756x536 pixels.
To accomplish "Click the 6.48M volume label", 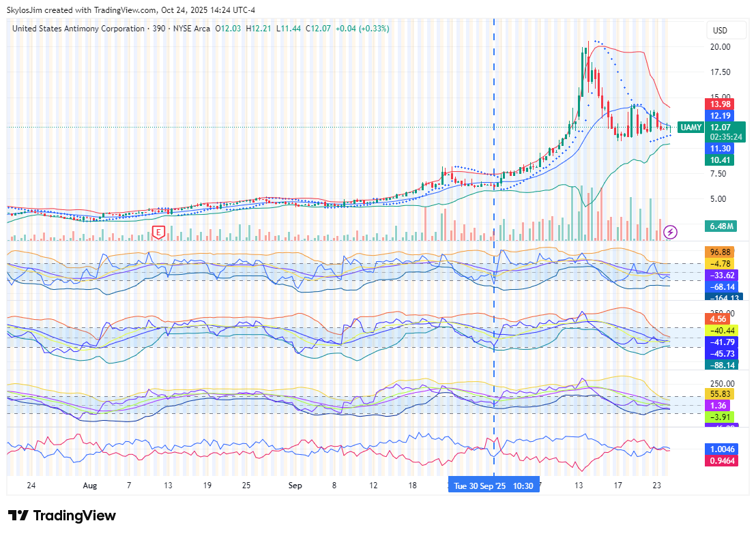I will click(x=721, y=226).
